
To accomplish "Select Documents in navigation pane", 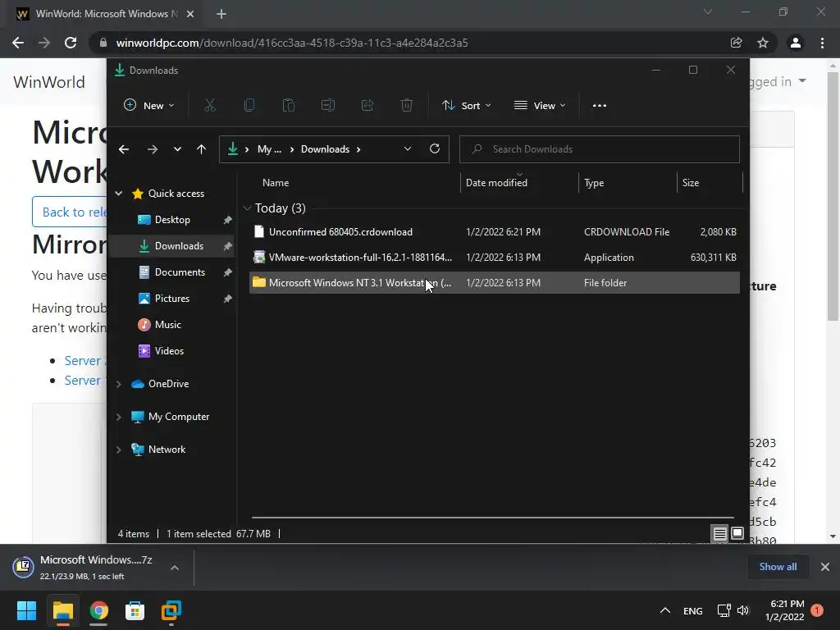I will click(171, 272).
